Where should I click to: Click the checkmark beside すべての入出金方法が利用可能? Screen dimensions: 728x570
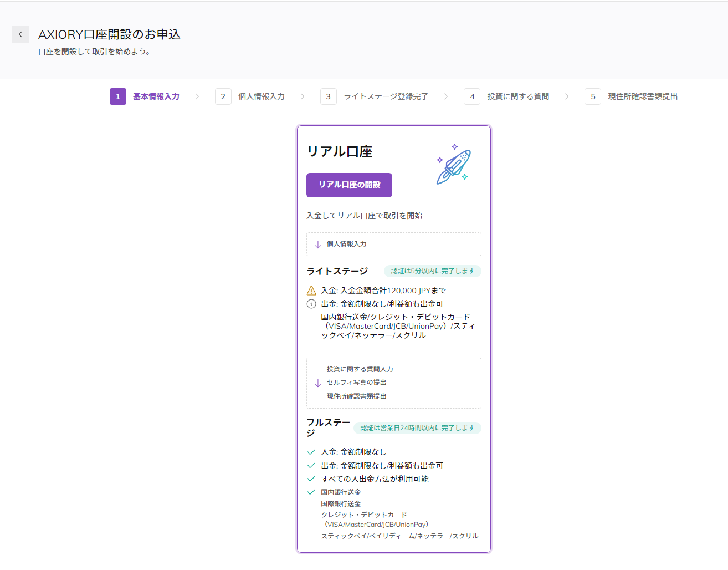311,479
